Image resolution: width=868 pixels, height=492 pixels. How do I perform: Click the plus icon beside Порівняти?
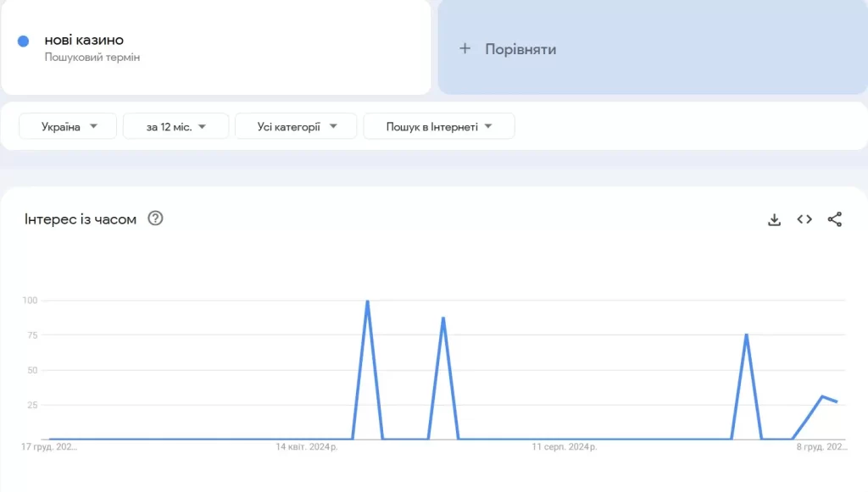[x=465, y=48]
